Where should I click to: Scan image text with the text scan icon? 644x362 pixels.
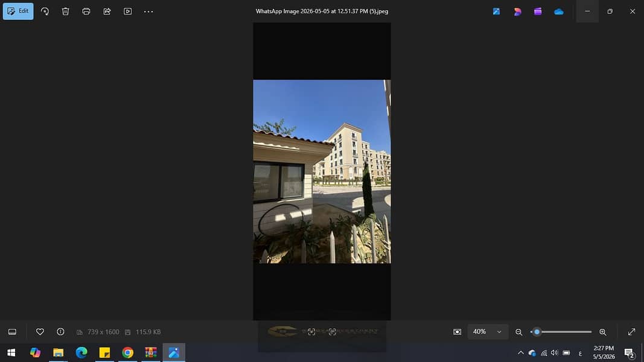[x=333, y=332]
